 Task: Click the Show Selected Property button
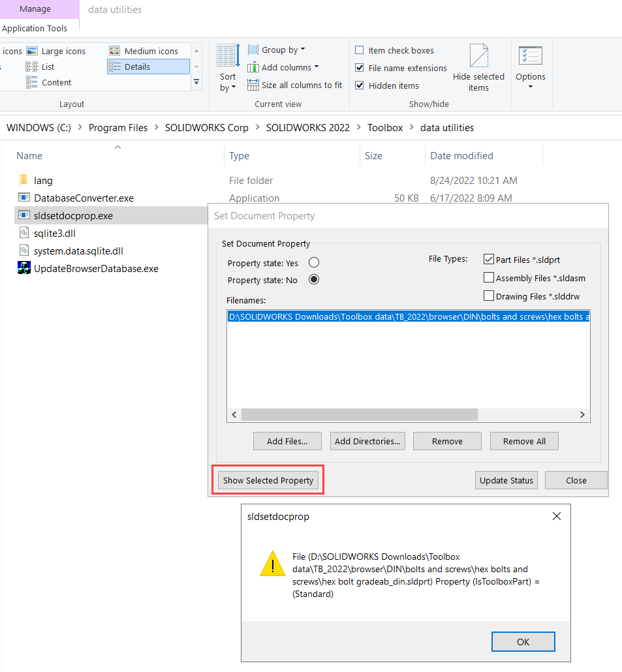[x=268, y=480]
